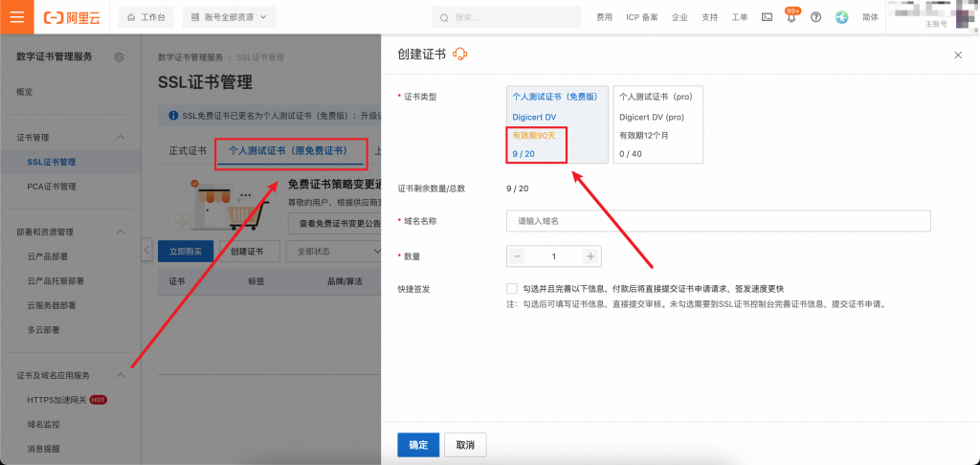This screenshot has height=465, width=980.
Task: Click 确定 to confirm certificate creation
Action: point(418,445)
